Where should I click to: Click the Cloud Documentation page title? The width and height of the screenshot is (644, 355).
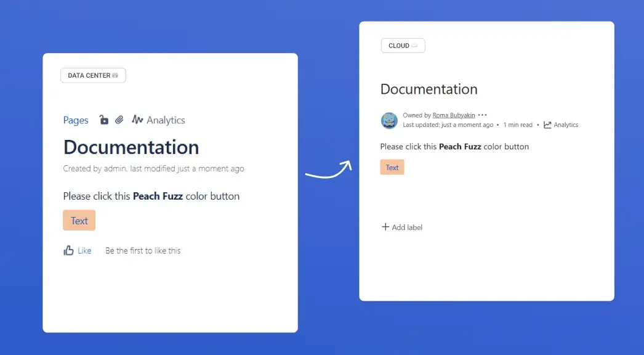(x=429, y=89)
